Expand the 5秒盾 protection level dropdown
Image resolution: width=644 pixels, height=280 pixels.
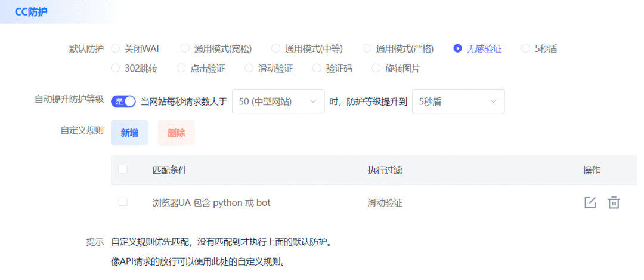pyautogui.click(x=458, y=101)
